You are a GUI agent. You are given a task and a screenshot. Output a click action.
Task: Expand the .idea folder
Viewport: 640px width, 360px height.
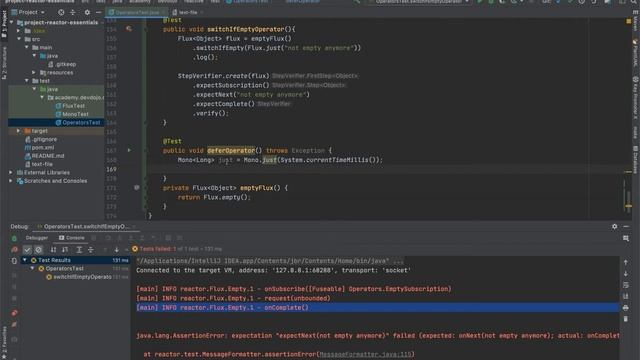click(18, 31)
